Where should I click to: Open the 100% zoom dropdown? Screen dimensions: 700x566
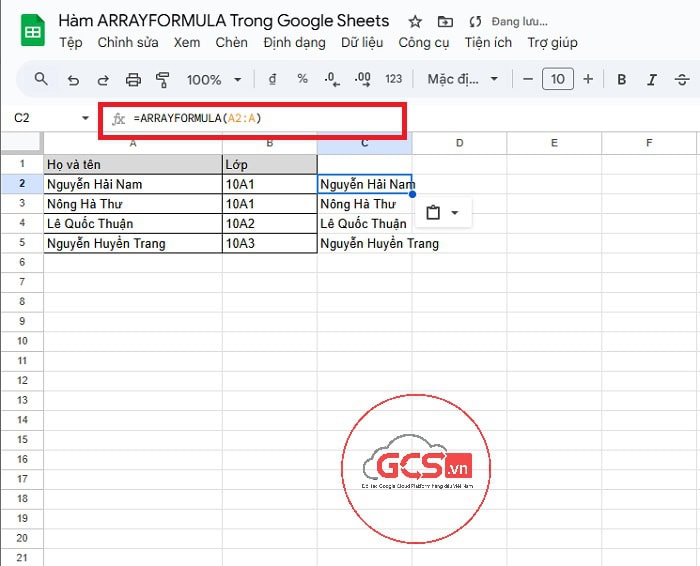[x=214, y=80]
